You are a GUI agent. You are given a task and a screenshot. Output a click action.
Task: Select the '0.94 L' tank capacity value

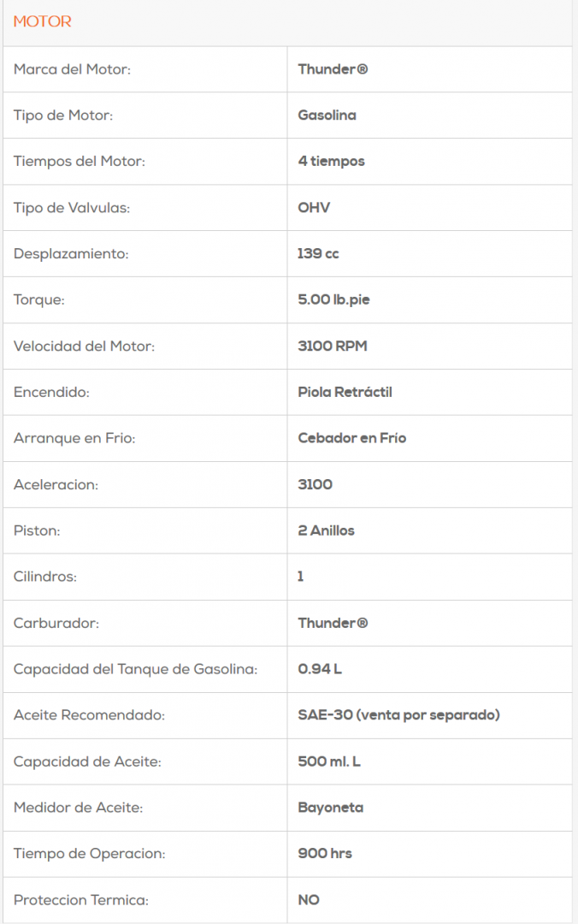click(x=320, y=670)
